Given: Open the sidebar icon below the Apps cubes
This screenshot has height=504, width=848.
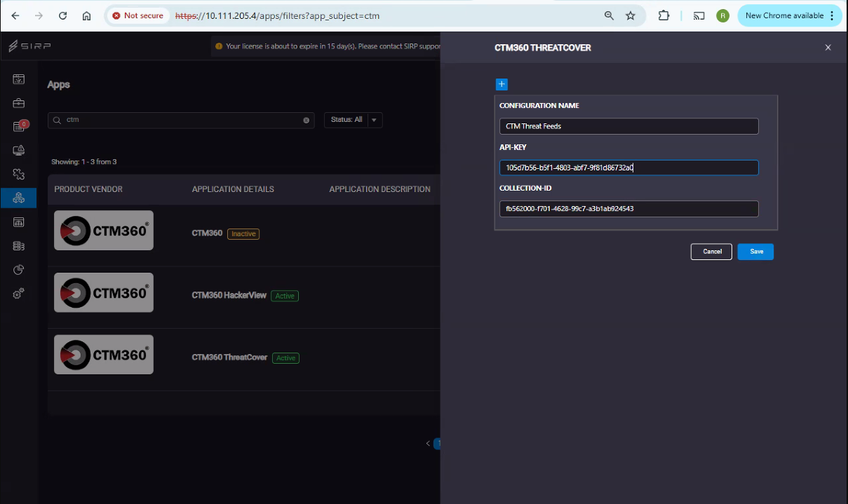Looking at the screenshot, I should coord(19,222).
